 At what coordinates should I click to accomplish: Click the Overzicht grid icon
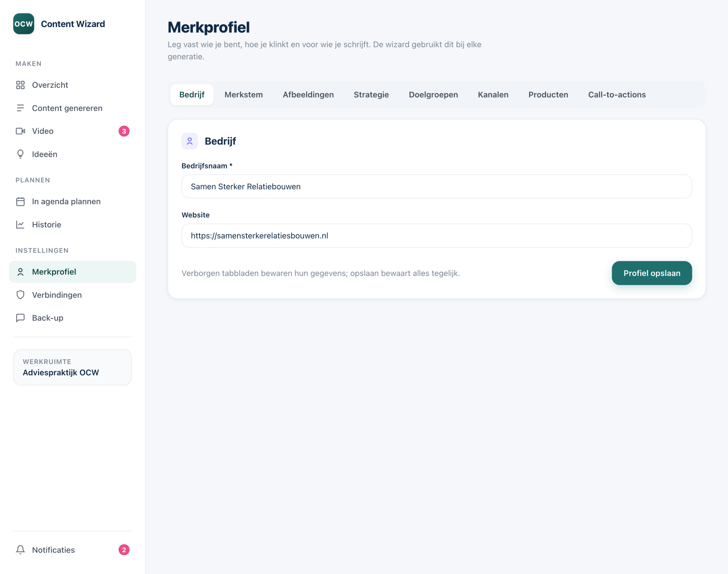click(x=20, y=85)
